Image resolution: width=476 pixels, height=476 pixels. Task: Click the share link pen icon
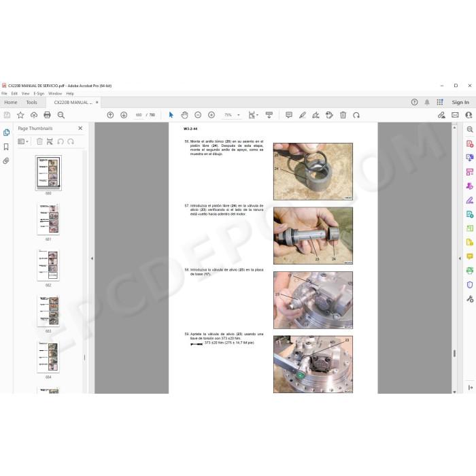[441, 115]
